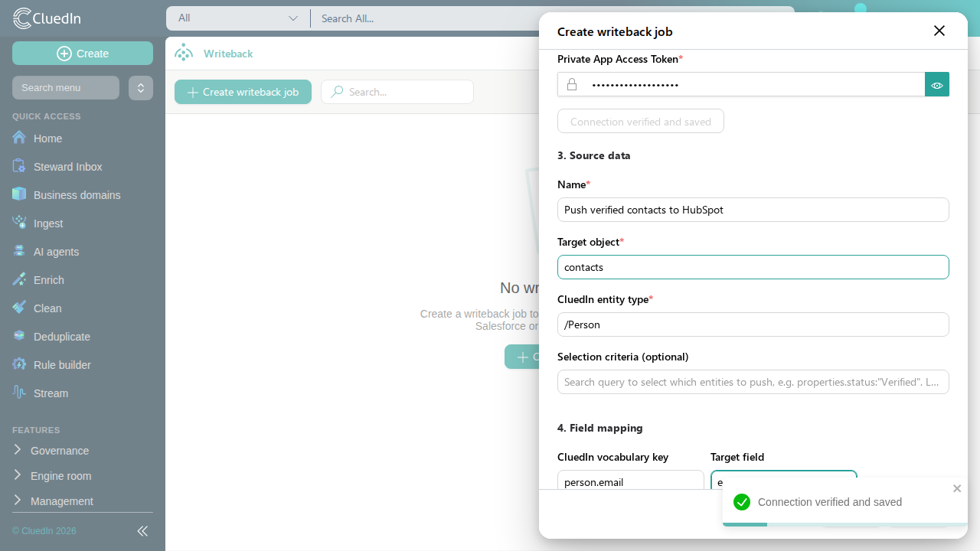Click the Writeback page icon
The height and width of the screenshot is (551, 980).
point(184,53)
